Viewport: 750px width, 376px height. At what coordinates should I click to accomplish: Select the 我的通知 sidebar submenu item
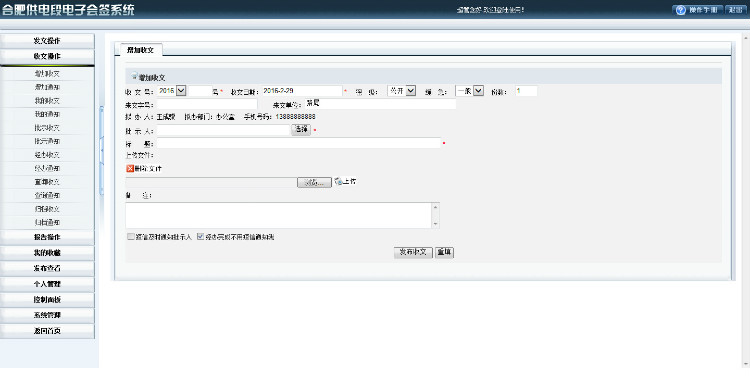(47, 114)
